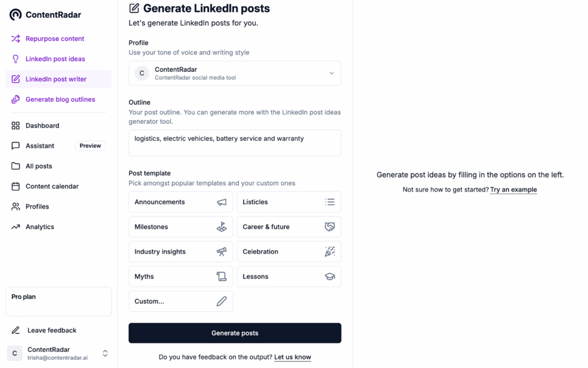The image size is (588, 368).
Task: Click the Generate blog outlines icon
Action: (16, 99)
